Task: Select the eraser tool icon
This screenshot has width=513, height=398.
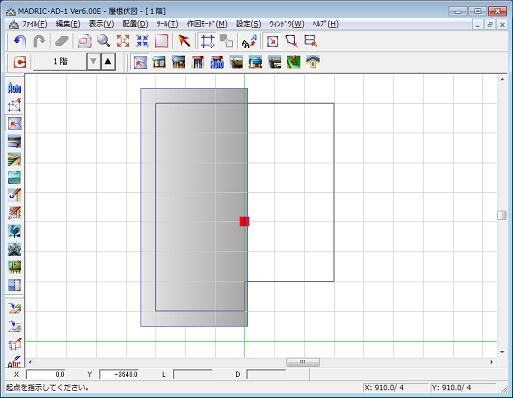Action: [x=61, y=41]
